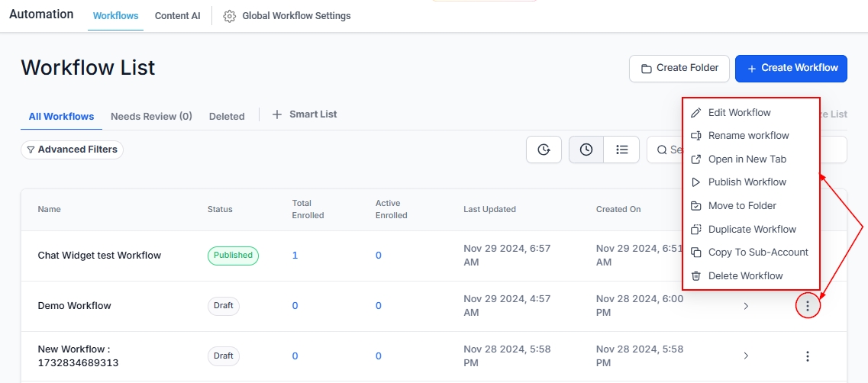Switch to the Needs Review tab
The image size is (868, 383).
pos(151,117)
